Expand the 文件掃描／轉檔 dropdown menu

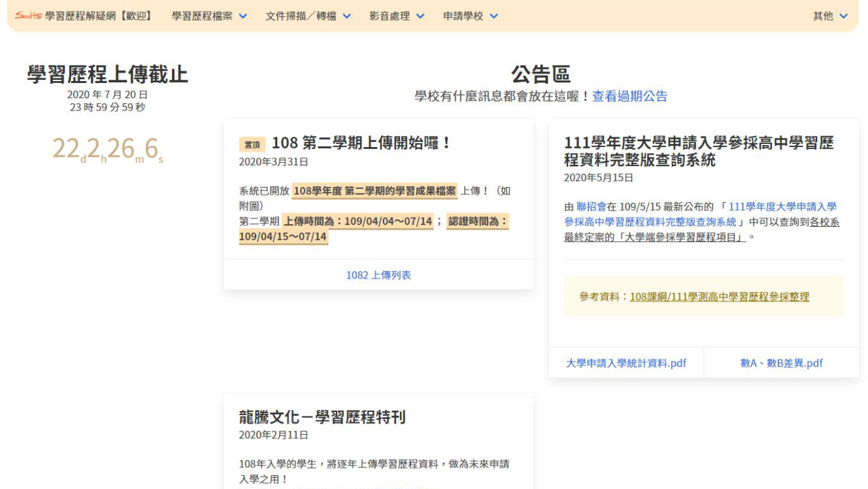pos(308,16)
